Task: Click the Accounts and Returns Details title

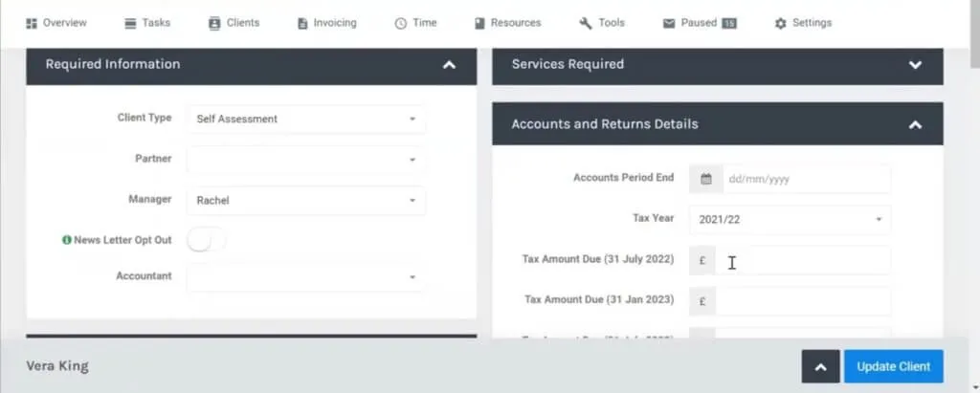Action: click(x=605, y=123)
